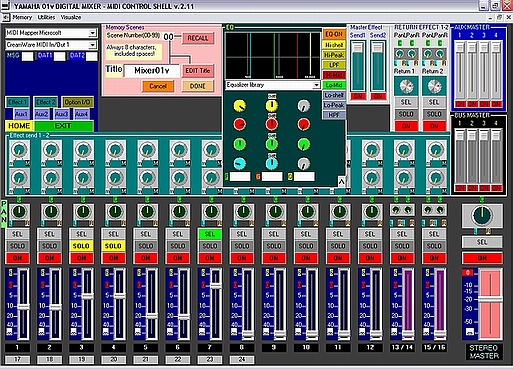Viewport: 513px width, 369px height.
Task: Toggle the Return 1 ON button
Action: tap(406, 126)
